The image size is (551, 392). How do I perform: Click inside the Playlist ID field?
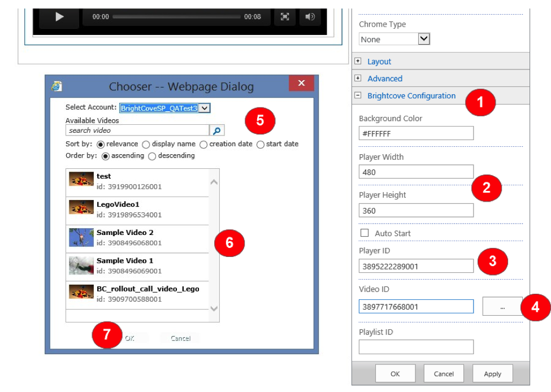click(416, 347)
